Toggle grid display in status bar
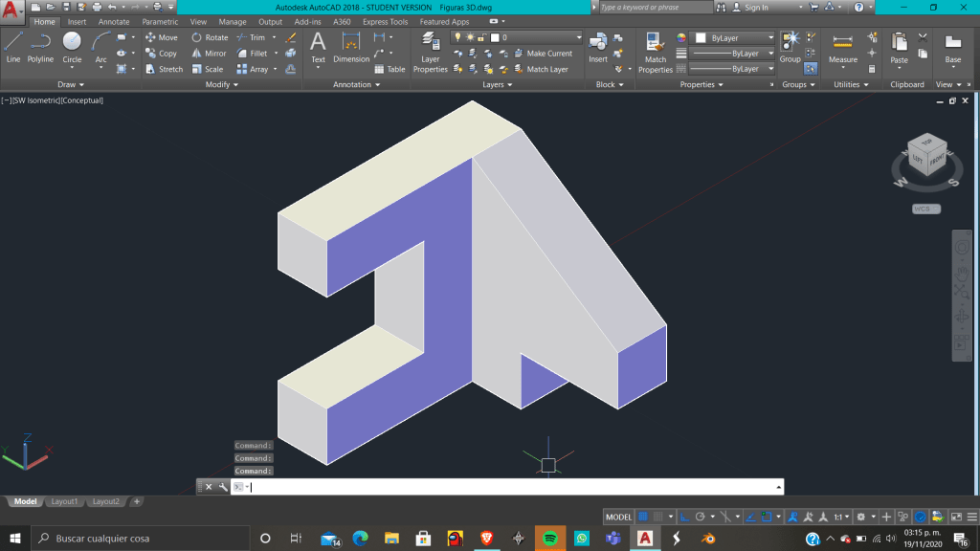This screenshot has height=551, width=980. [643, 517]
